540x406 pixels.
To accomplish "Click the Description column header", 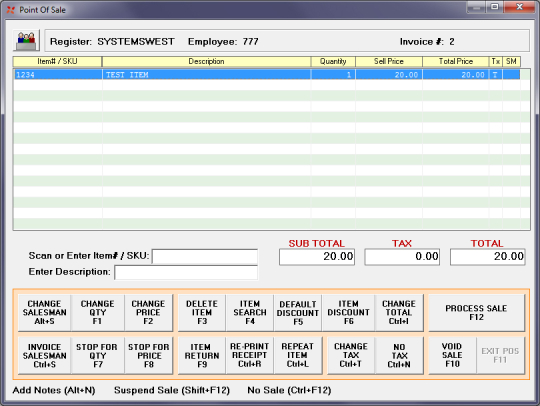I will click(206, 62).
